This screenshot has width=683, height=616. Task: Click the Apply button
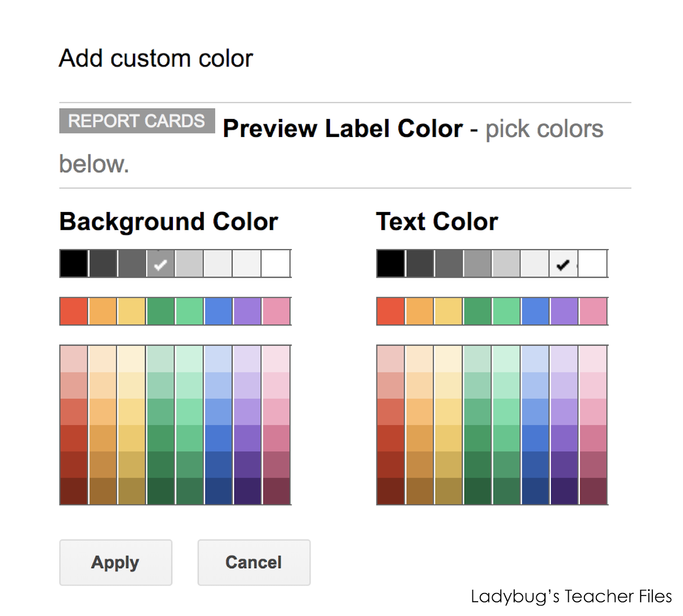[116, 562]
